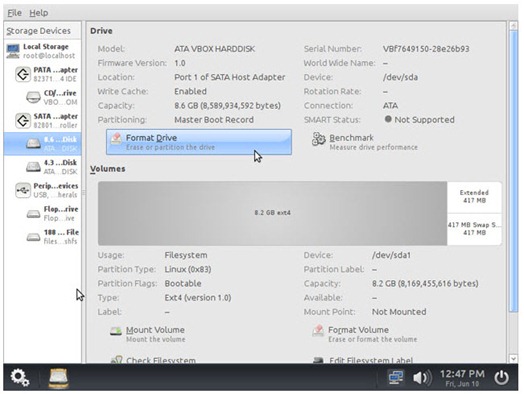
Task: Click the Benchmark gears icon
Action: coord(318,139)
